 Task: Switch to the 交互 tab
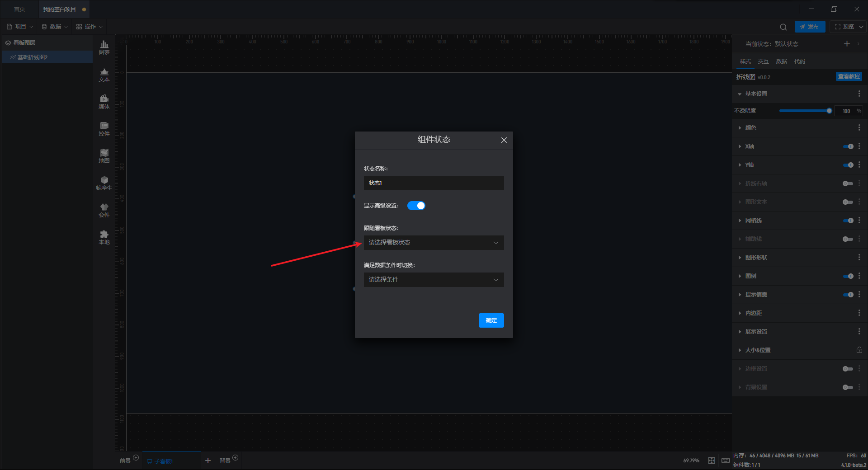coord(764,61)
